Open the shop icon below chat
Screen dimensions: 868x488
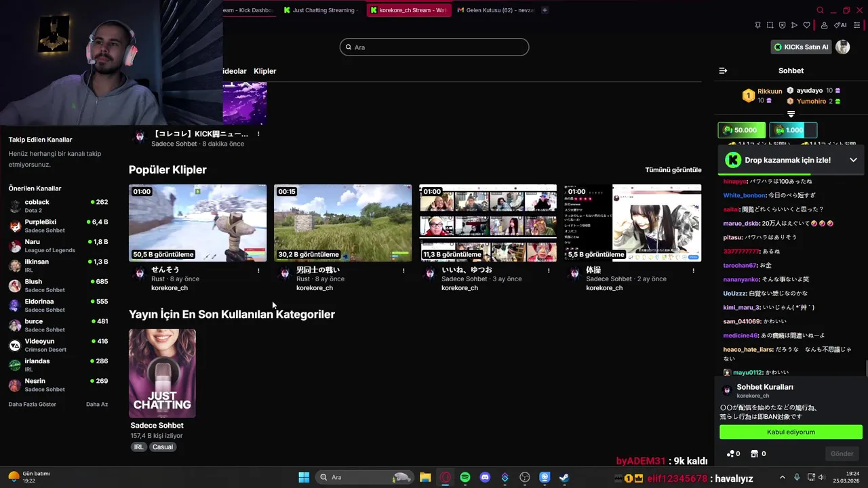(754, 453)
